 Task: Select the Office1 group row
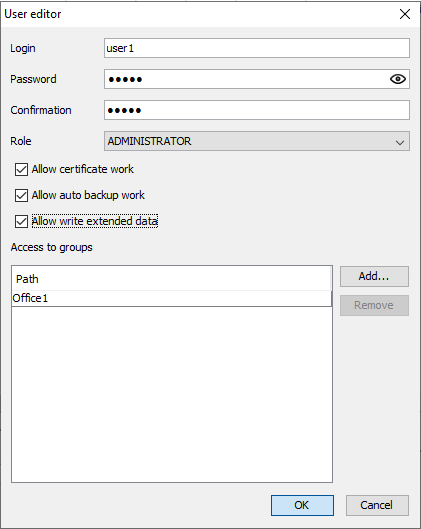click(x=172, y=299)
